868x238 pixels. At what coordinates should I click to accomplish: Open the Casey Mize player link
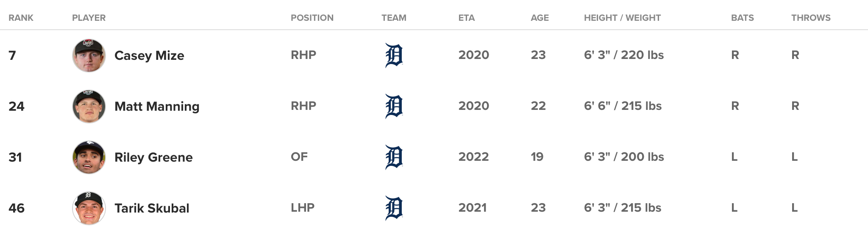point(149,56)
